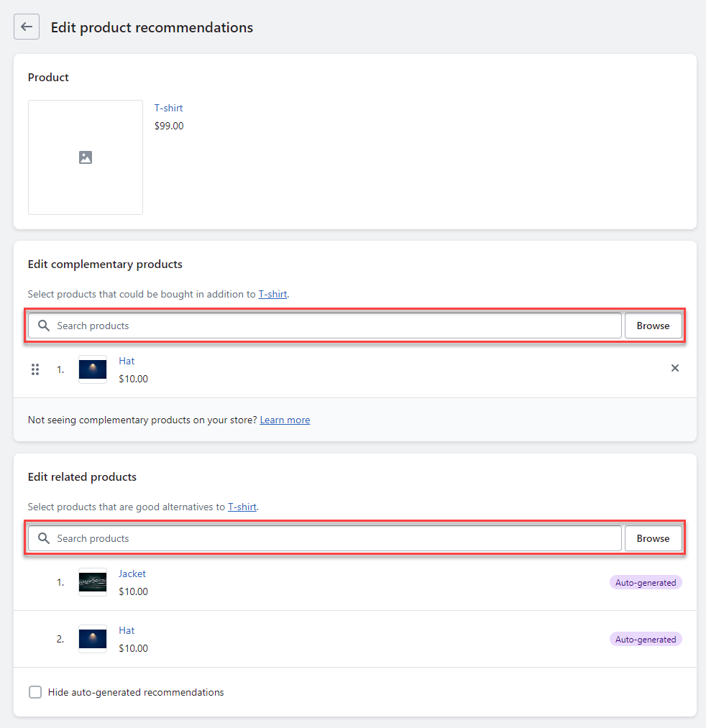This screenshot has height=728, width=706.
Task: Click the back arrow button
Action: 27,27
